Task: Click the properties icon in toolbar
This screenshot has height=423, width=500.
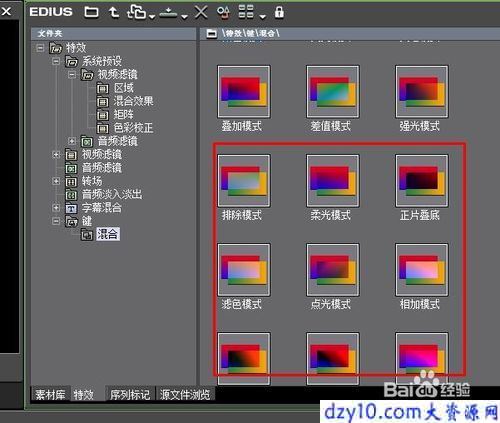Action: pyautogui.click(x=223, y=12)
